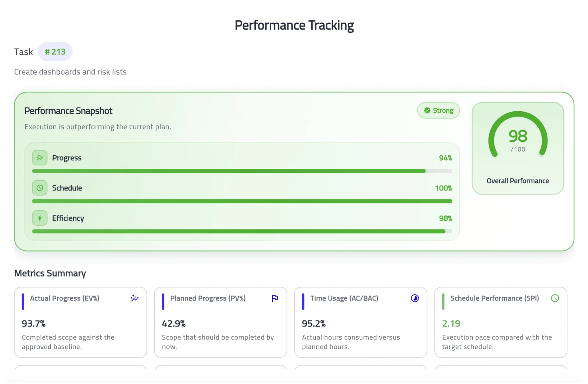
Task: Click the 42.9% value
Action: [174, 324]
